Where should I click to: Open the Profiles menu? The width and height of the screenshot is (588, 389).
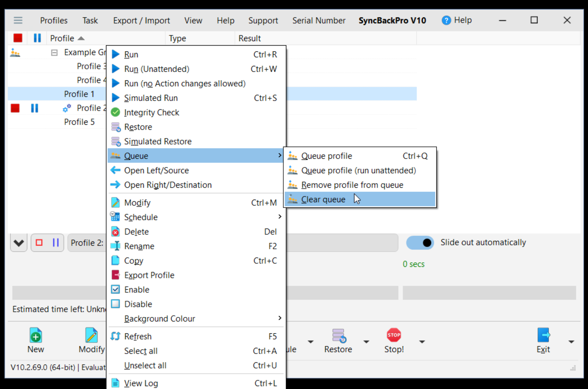[x=54, y=21]
